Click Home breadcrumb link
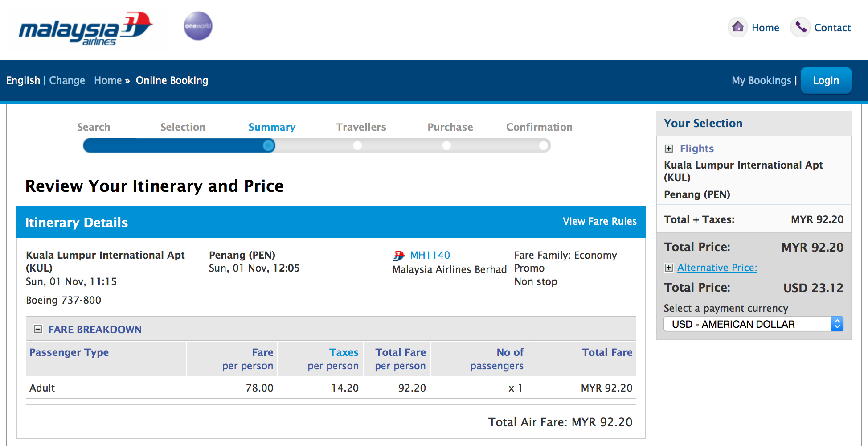868x446 pixels. pos(108,80)
